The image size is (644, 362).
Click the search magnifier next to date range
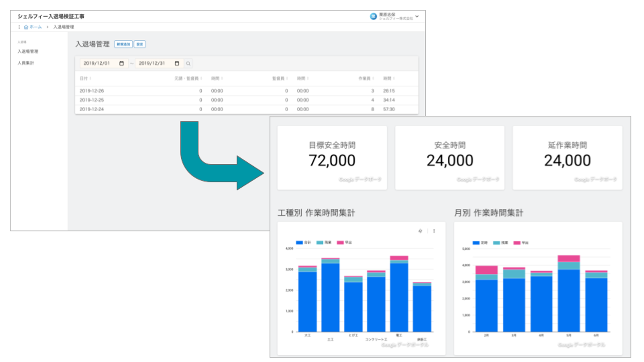(x=188, y=63)
